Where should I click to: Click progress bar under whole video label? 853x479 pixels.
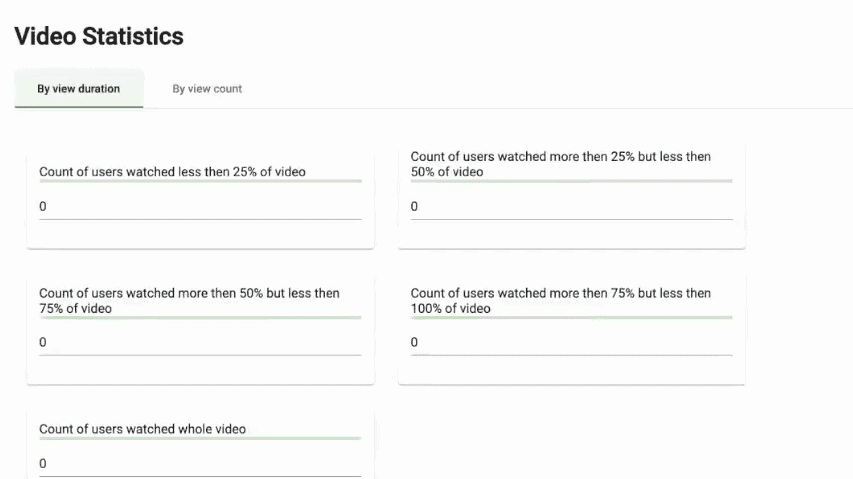tap(200, 438)
